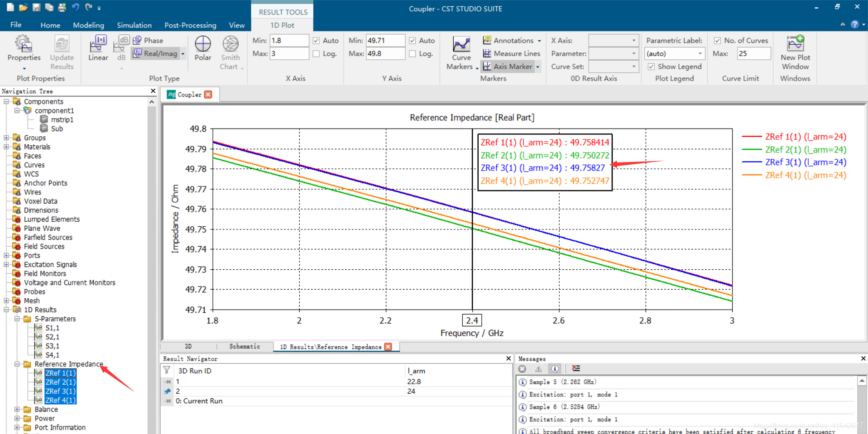Click the Redo icon in quick access toolbar
This screenshot has width=868, height=434.
point(89,7)
